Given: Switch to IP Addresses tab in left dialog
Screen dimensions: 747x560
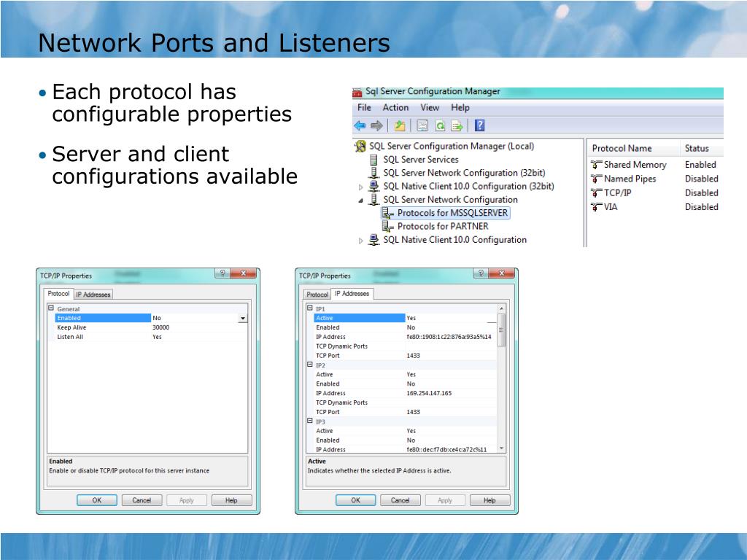Looking at the screenshot, I should coord(93,295).
